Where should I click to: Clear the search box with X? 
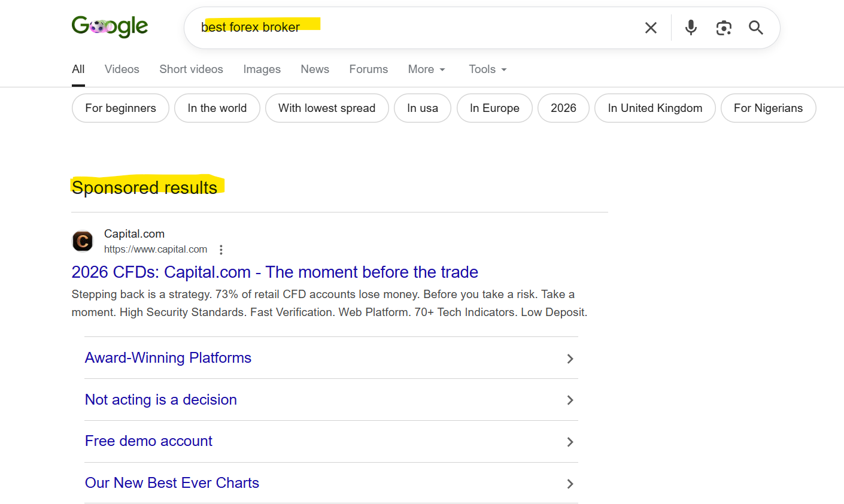pyautogui.click(x=651, y=28)
